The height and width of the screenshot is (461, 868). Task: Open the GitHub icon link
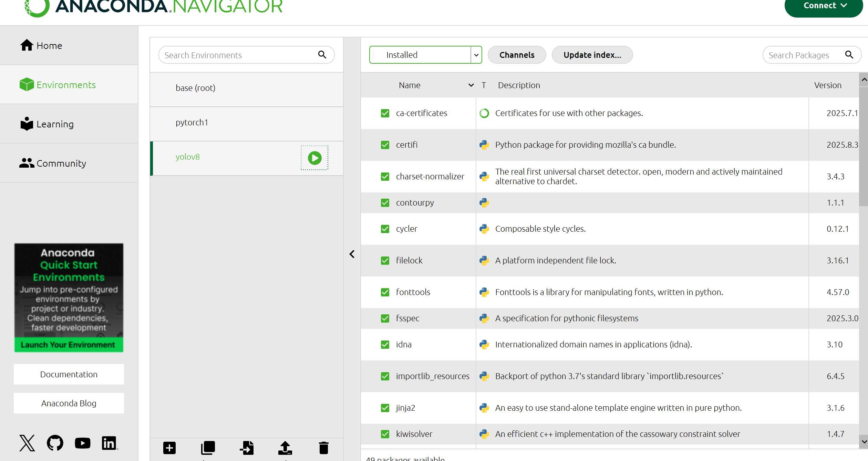[55, 443]
